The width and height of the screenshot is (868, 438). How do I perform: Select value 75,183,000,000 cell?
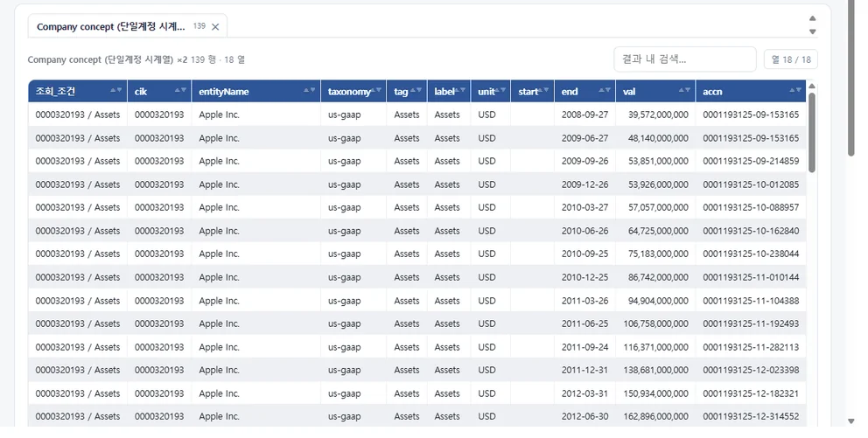[x=655, y=254]
